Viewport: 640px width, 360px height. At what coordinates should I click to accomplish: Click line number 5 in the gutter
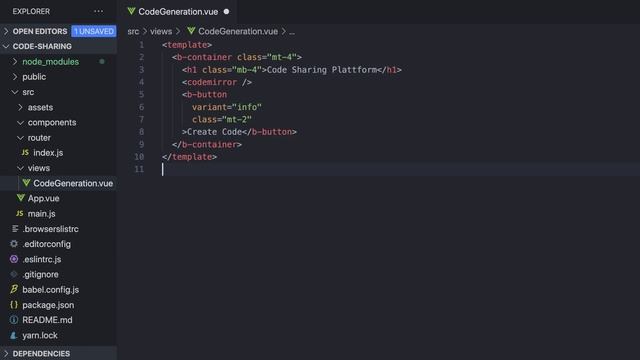[x=142, y=94]
